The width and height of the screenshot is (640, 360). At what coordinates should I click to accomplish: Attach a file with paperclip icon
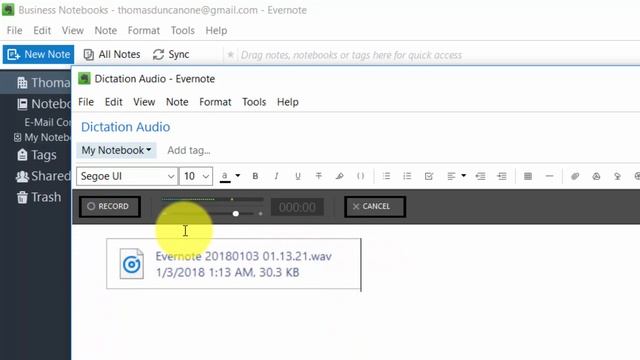(575, 176)
